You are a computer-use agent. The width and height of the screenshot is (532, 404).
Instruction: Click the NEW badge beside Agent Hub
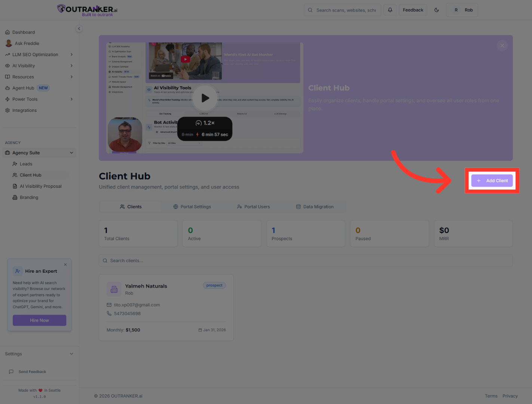43,88
